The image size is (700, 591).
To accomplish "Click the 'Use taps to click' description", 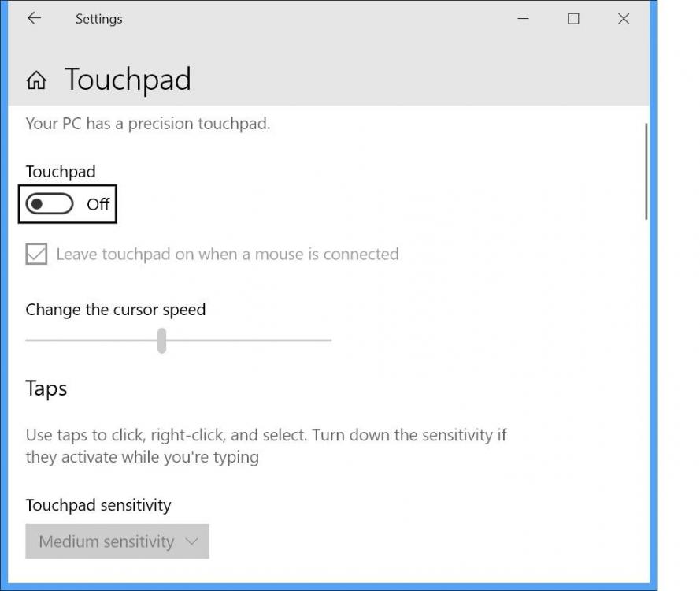I will 266,446.
